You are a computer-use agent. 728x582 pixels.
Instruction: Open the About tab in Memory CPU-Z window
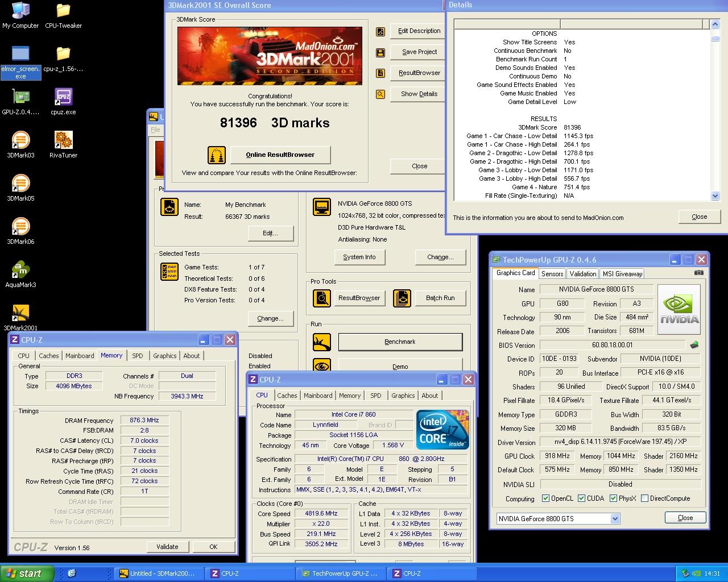tap(192, 356)
